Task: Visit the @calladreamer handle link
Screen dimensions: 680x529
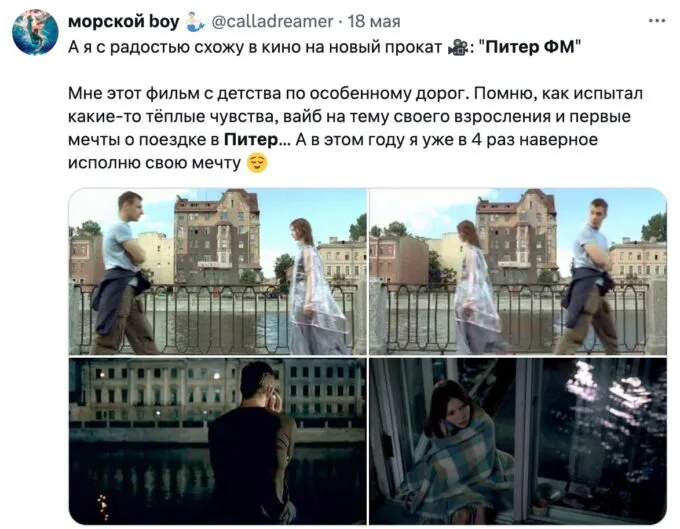Action: click(x=272, y=21)
